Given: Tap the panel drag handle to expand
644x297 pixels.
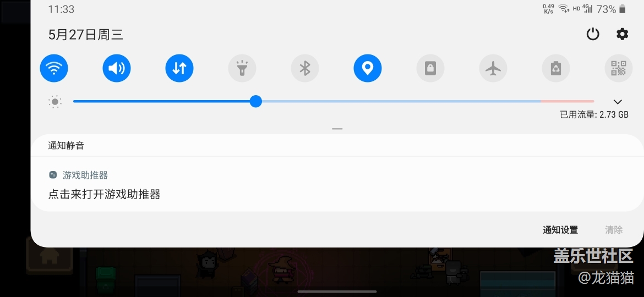Looking at the screenshot, I should (x=337, y=129).
